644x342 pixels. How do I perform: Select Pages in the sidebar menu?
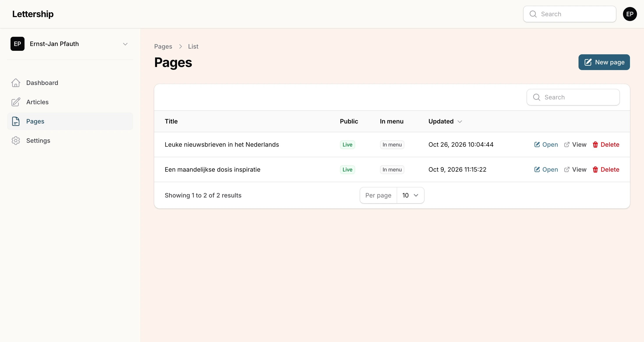pyautogui.click(x=70, y=121)
